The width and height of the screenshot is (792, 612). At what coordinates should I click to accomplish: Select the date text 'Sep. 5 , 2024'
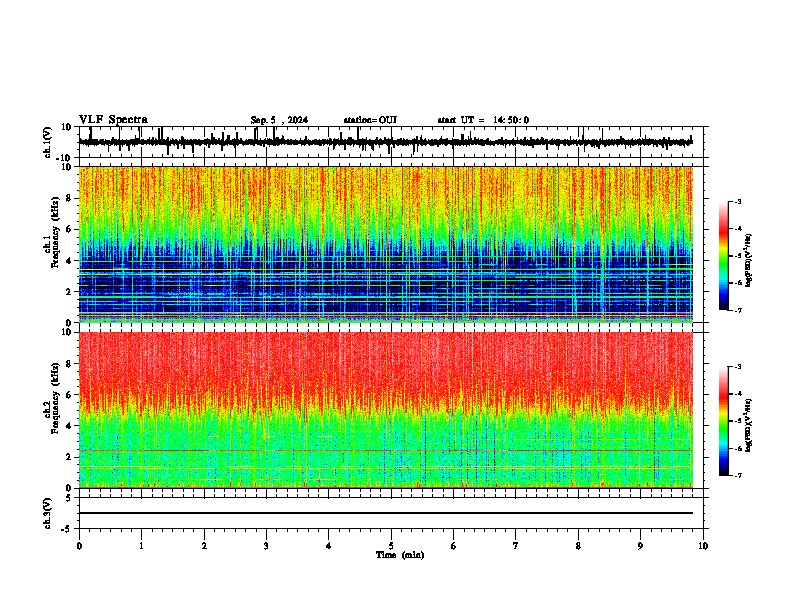pos(279,120)
